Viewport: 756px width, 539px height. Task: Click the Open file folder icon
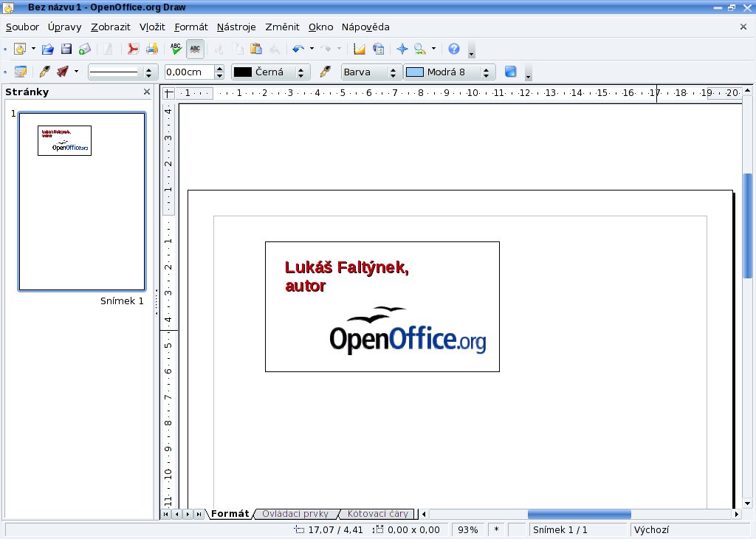tap(47, 49)
